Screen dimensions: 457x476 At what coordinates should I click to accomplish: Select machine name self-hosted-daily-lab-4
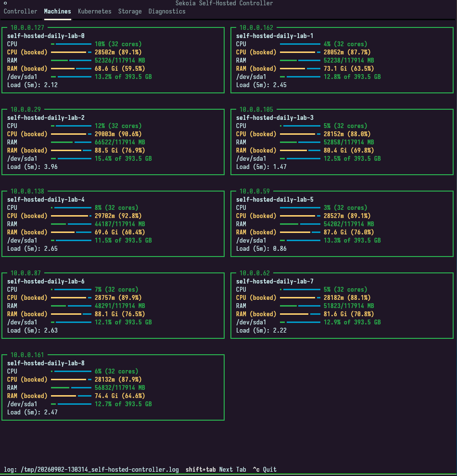click(x=46, y=199)
